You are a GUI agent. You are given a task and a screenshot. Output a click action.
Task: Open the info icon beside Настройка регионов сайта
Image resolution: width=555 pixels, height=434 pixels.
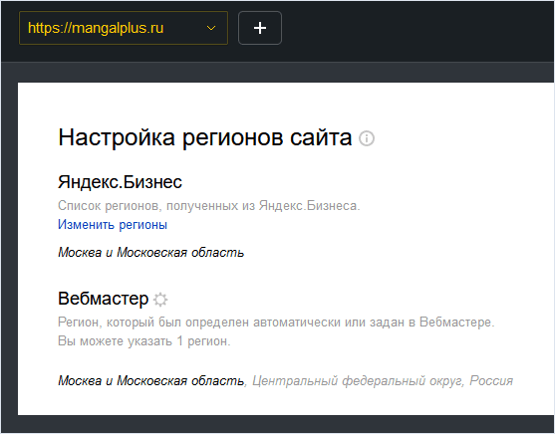(367, 138)
